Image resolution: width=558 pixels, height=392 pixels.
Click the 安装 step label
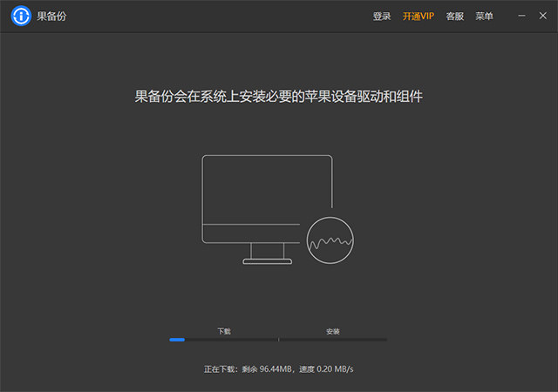point(333,332)
